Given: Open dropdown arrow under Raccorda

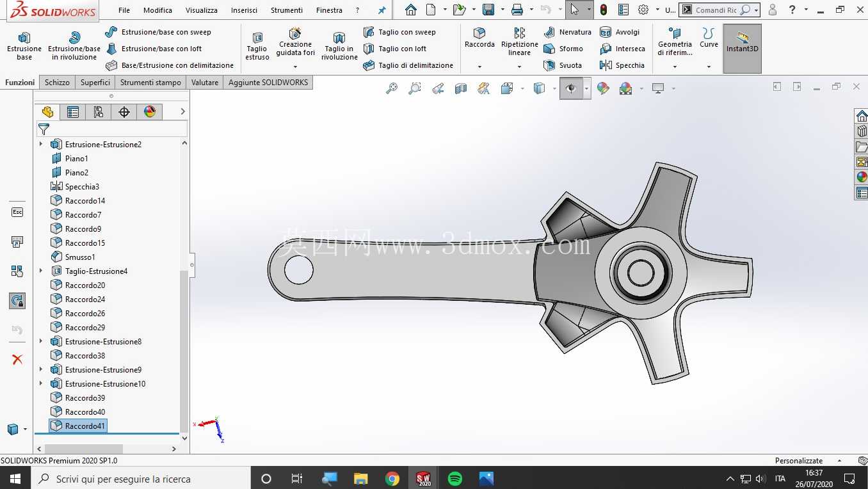Looking at the screenshot, I should 479,67.
